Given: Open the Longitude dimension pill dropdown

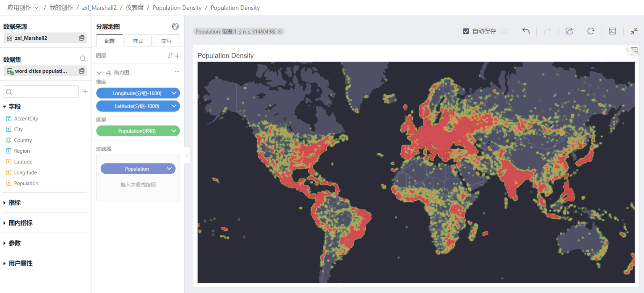Looking at the screenshot, I should pos(174,93).
